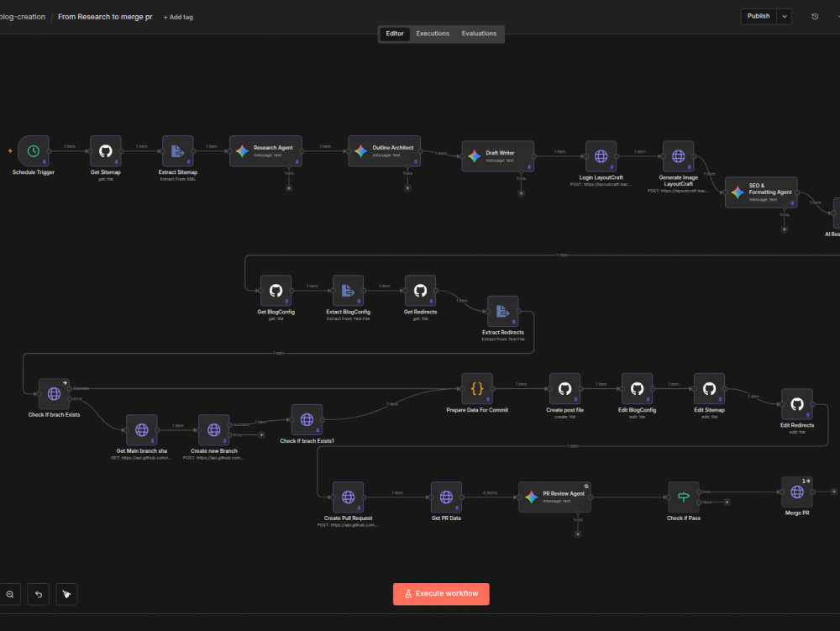Click the tidy up nodes button
840x631 pixels.
pyautogui.click(x=66, y=595)
